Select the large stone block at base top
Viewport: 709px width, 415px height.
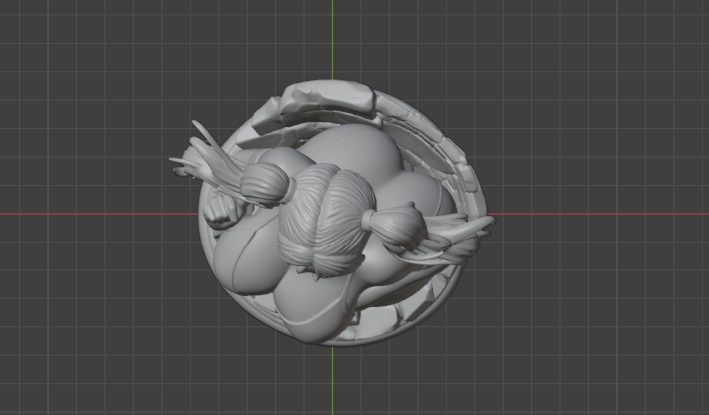pos(328,99)
